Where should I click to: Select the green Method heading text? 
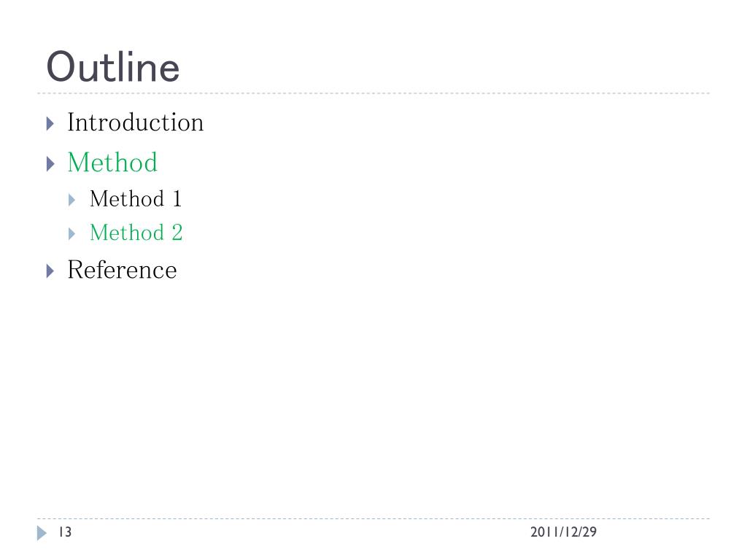pos(112,163)
